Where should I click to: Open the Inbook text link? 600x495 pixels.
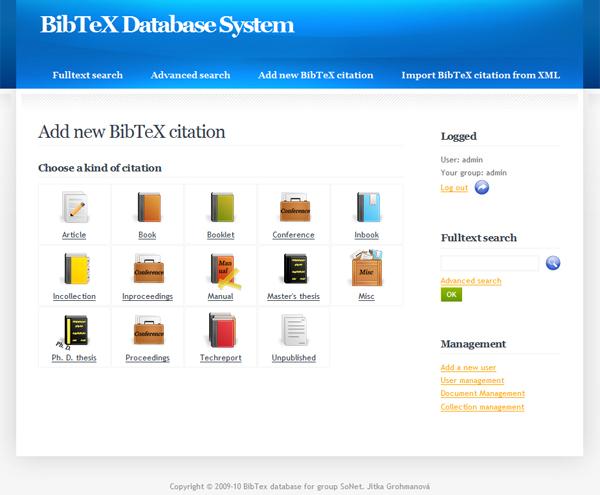tap(367, 235)
